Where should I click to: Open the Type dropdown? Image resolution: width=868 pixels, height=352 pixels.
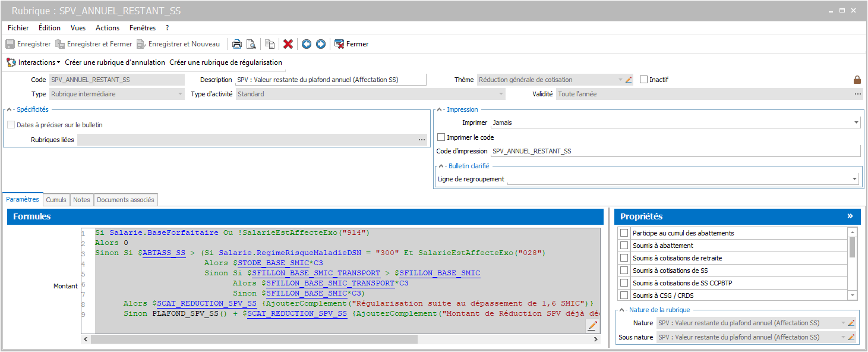[x=181, y=94]
